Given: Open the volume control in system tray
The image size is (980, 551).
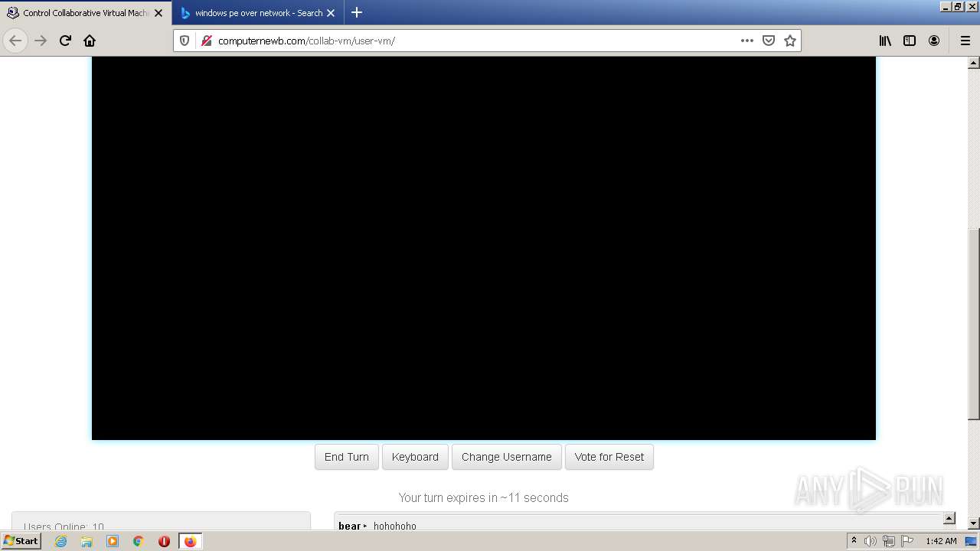Looking at the screenshot, I should tap(871, 541).
